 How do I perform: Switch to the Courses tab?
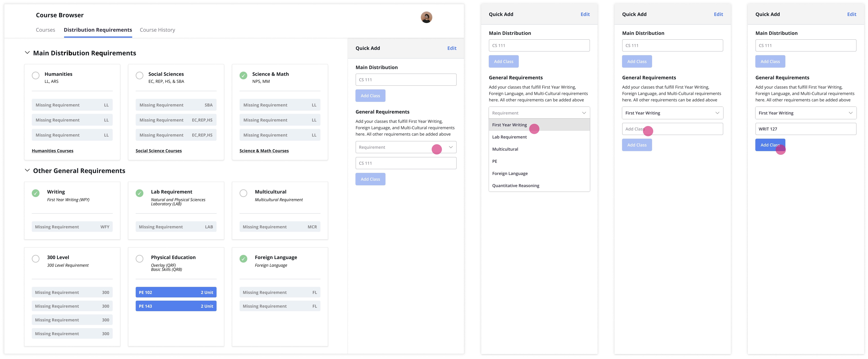click(46, 30)
